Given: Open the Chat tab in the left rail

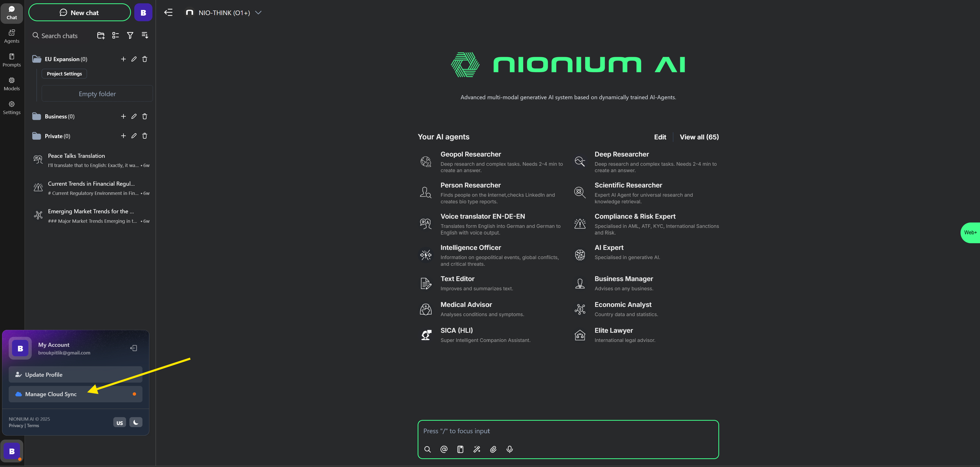Looking at the screenshot, I should 12,13.
